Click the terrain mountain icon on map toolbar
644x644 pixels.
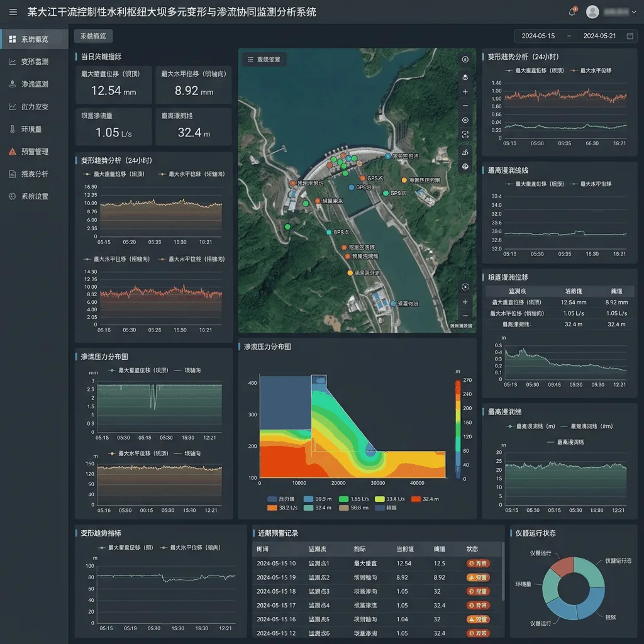tap(465, 152)
